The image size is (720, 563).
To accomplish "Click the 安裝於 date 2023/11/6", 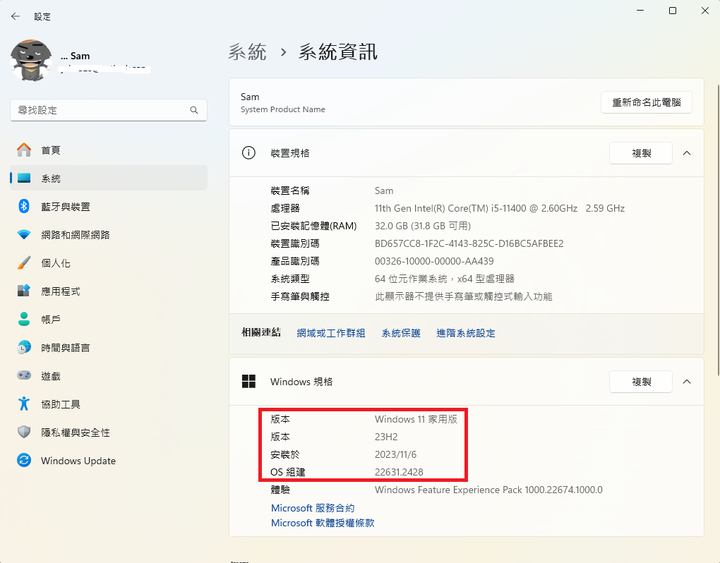I will pyautogui.click(x=395, y=454).
